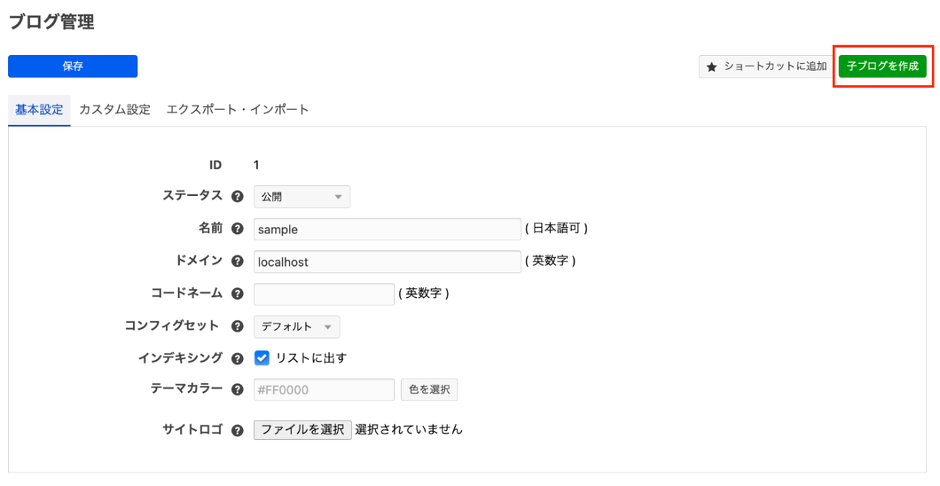Select the 基本設定 tab
Screen dimensions: 940x486
point(39,110)
